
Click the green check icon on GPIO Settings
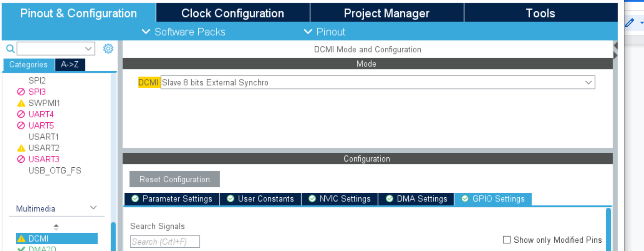point(465,199)
